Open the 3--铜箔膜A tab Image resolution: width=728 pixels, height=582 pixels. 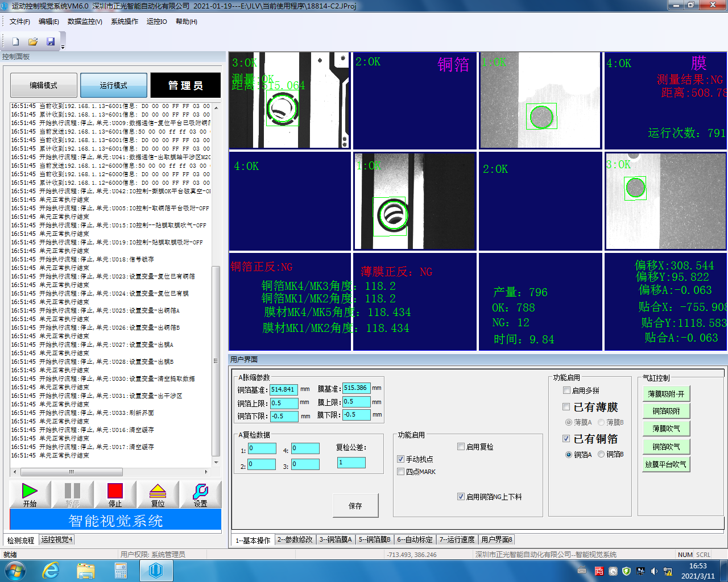(x=336, y=539)
